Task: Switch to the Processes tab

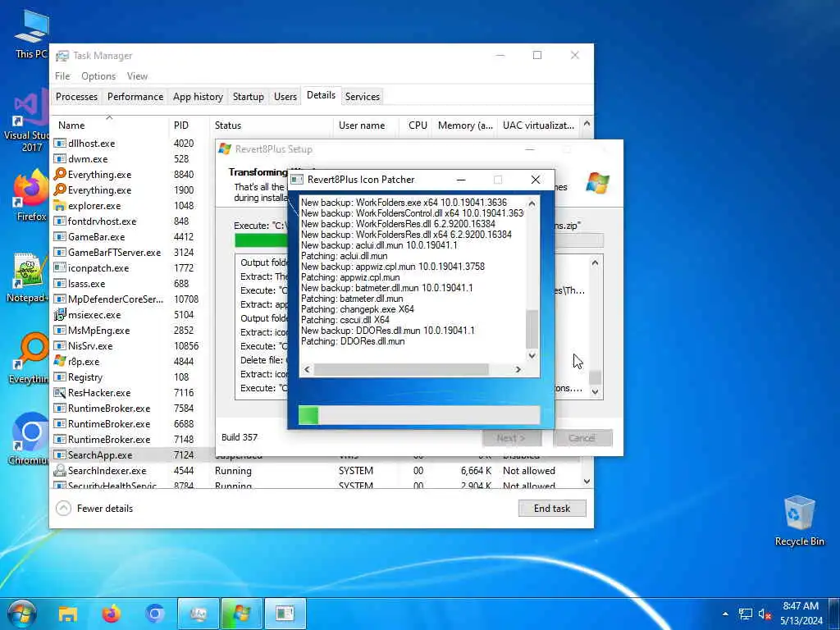Action: click(x=76, y=97)
